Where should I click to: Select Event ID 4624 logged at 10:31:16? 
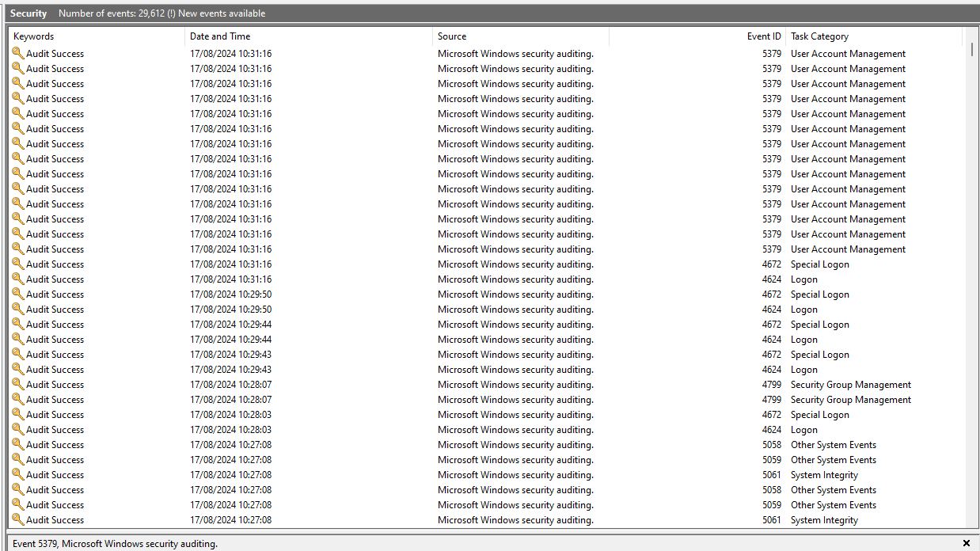[771, 279]
